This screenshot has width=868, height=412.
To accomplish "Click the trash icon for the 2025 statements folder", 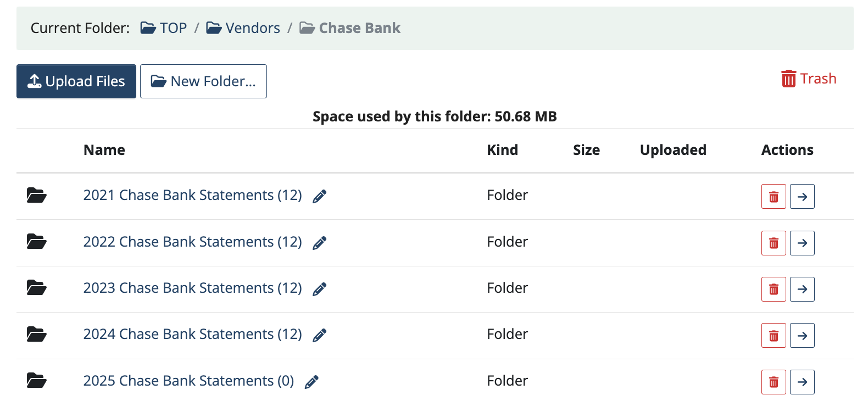I will [x=774, y=382].
